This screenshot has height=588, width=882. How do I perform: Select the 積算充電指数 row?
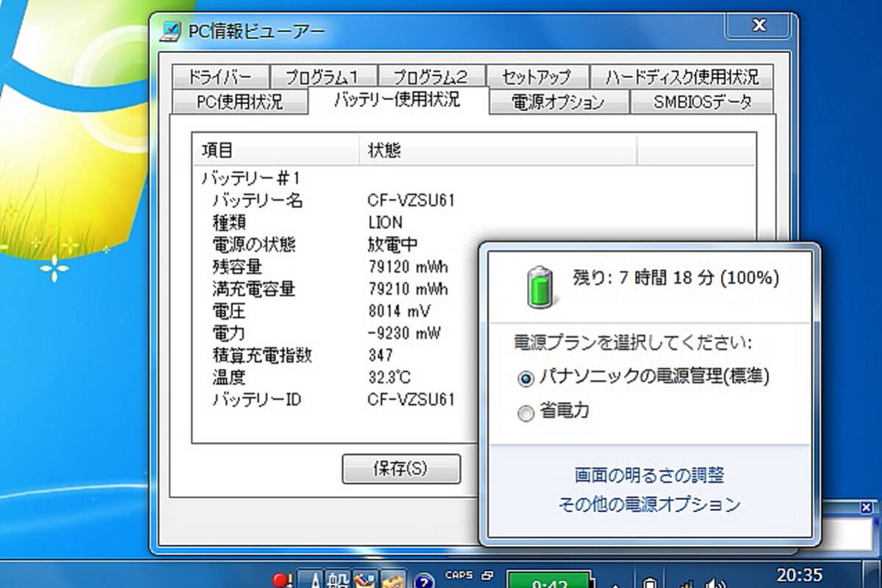click(x=262, y=355)
